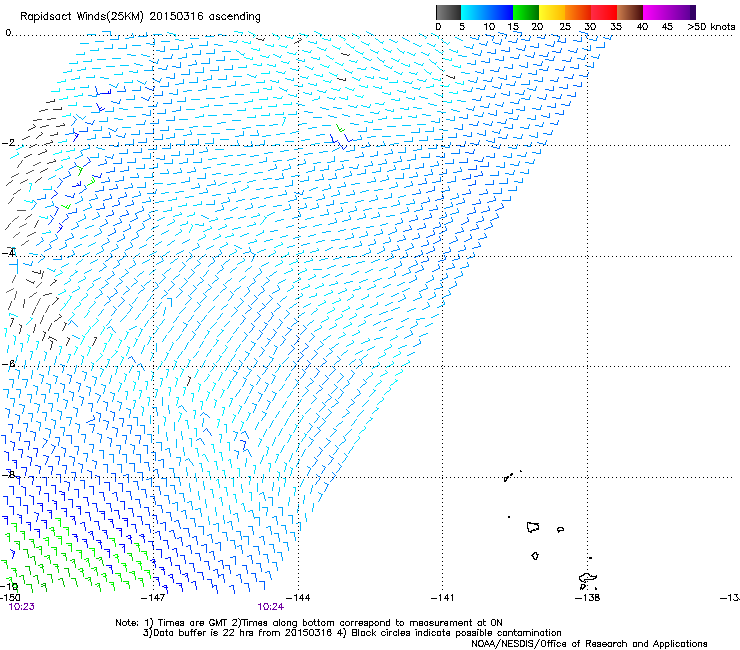Click the 'Times are GMT' note line
Image resolution: width=740 pixels, height=650 pixels.
coord(309,623)
